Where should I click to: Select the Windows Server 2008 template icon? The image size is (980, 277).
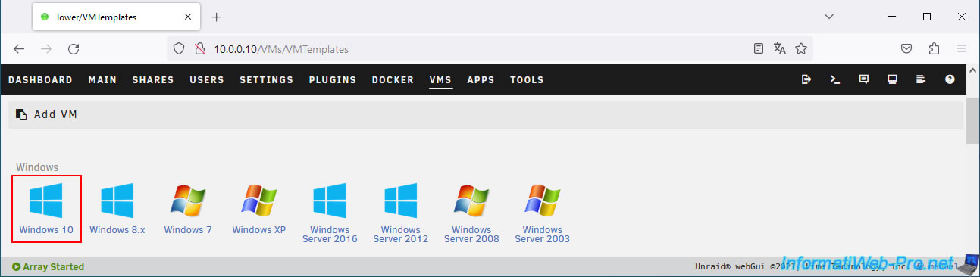471,201
